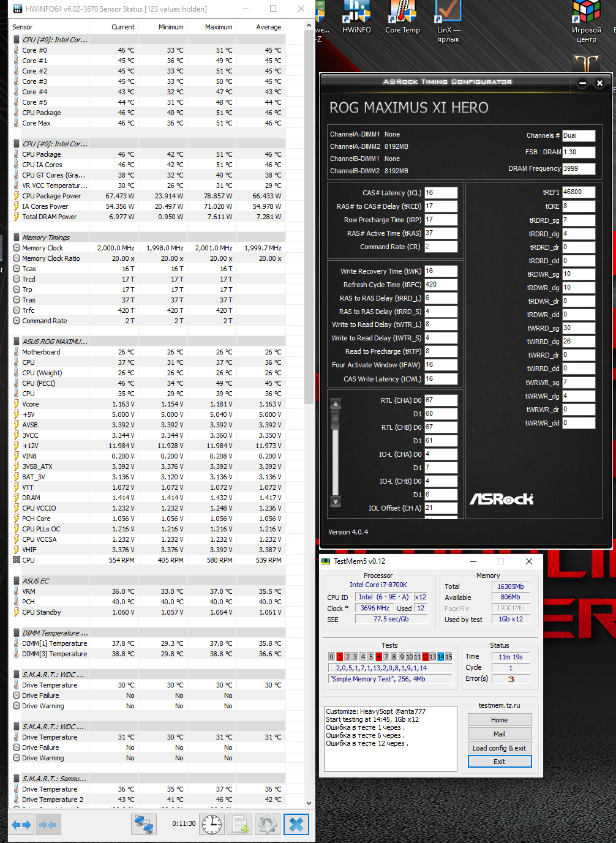616x843 pixels.
Task: Click the RTL (CHA) D0 value field
Action: pyautogui.click(x=441, y=400)
